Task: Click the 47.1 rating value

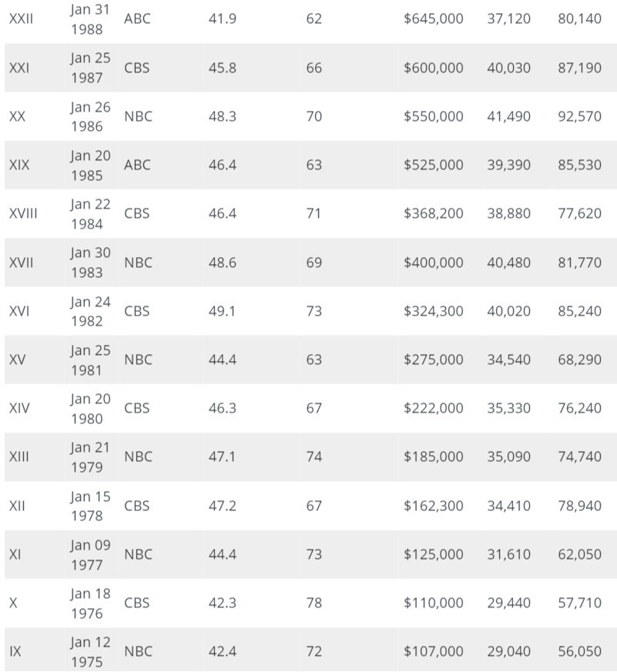Action: click(x=223, y=456)
